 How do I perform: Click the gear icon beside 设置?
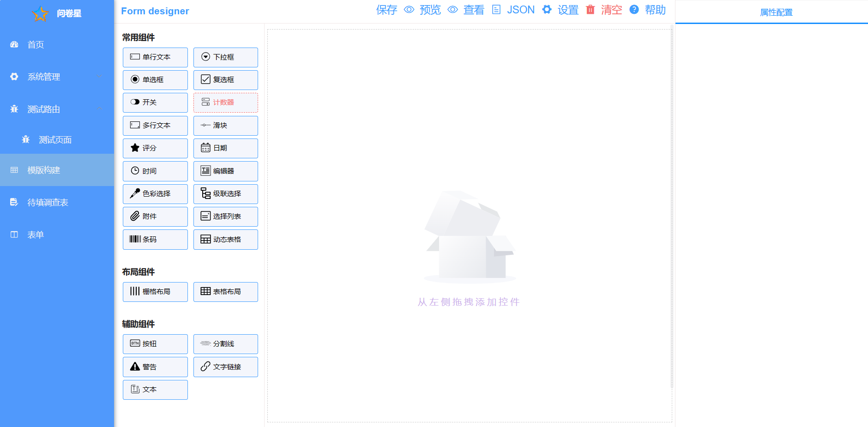click(x=547, y=10)
